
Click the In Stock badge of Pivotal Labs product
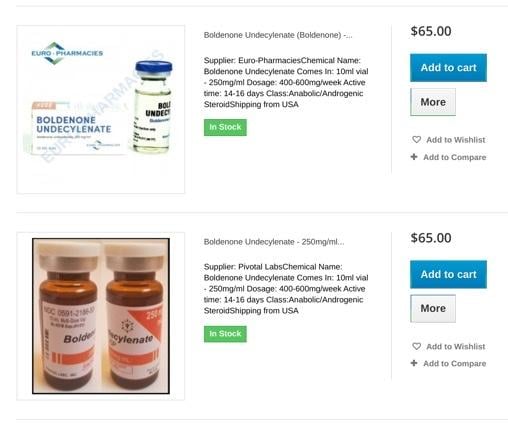tap(225, 334)
